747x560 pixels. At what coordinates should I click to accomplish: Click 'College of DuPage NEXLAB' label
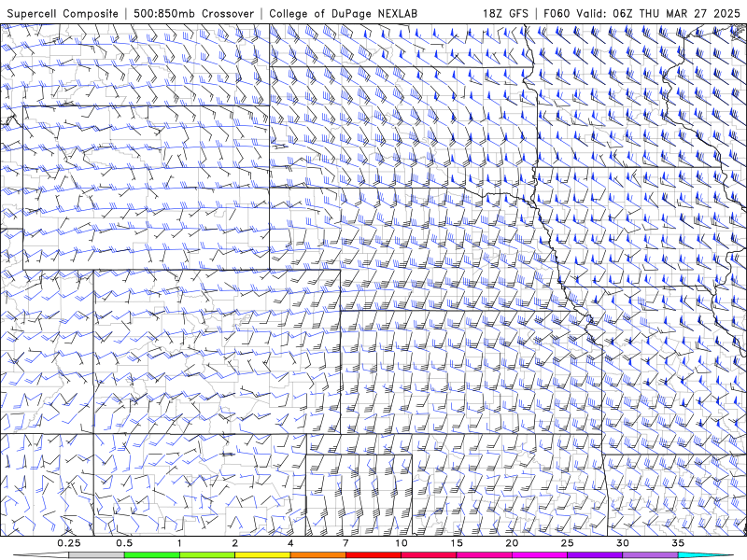(343, 13)
